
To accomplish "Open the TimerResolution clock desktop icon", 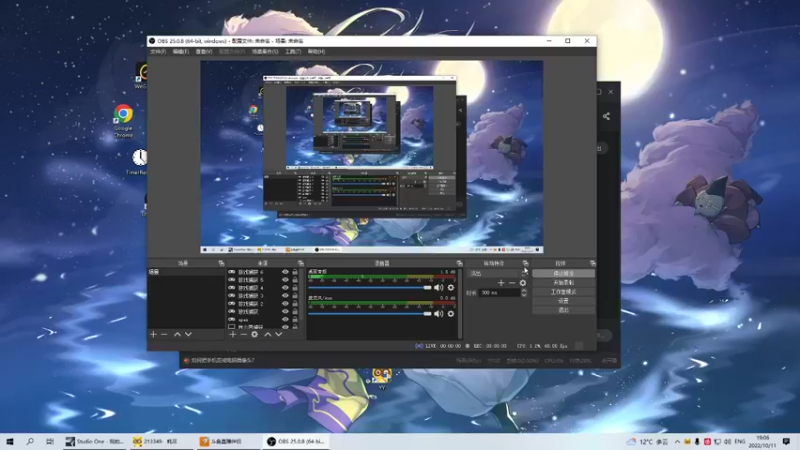I will [139, 161].
